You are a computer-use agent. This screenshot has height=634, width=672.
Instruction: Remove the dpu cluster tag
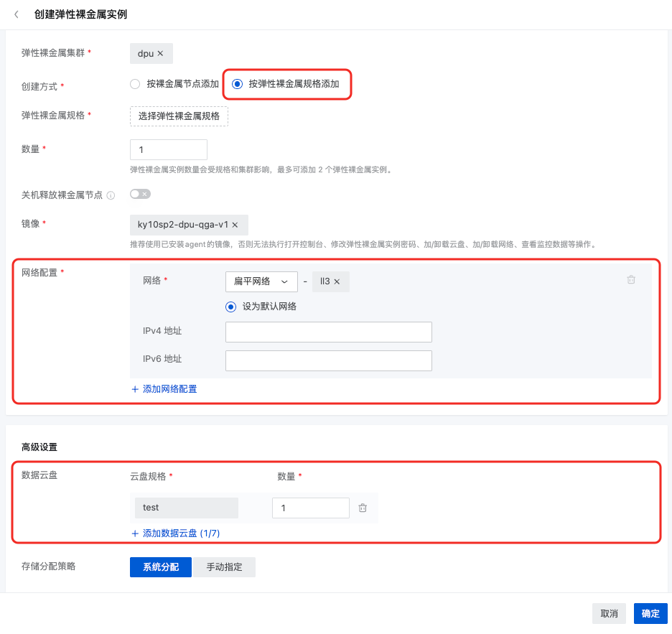tap(160, 54)
